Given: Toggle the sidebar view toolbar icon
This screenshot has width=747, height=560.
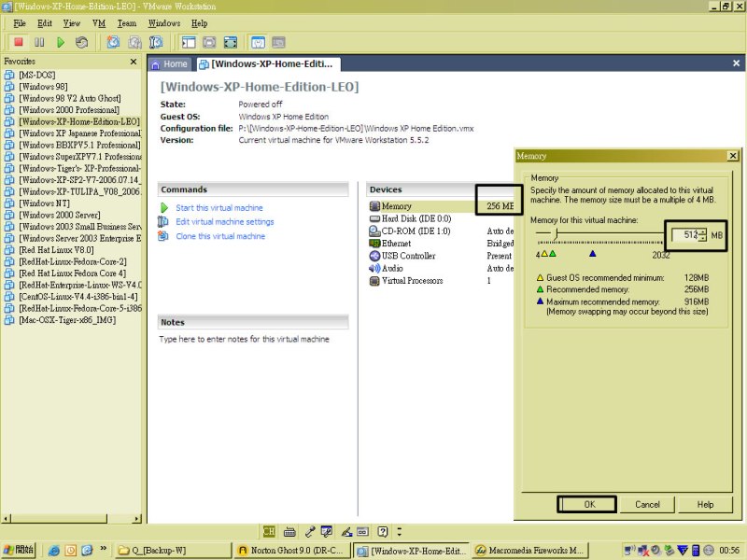Looking at the screenshot, I should click(189, 42).
